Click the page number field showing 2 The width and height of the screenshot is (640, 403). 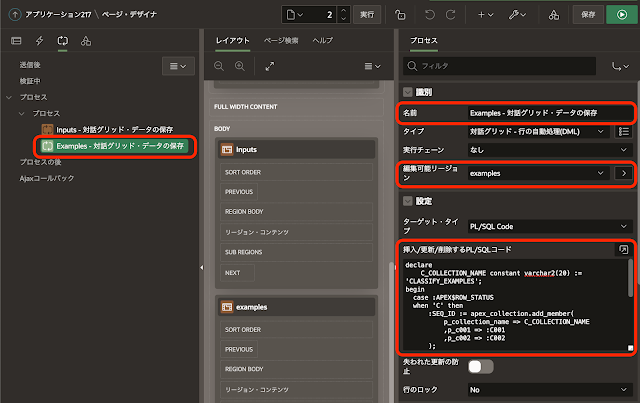(321, 15)
